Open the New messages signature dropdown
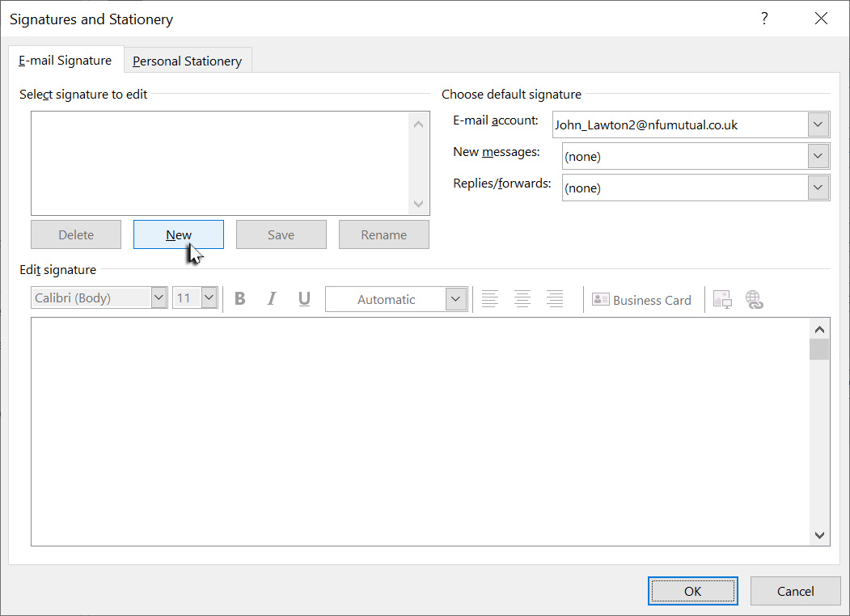 818,156
